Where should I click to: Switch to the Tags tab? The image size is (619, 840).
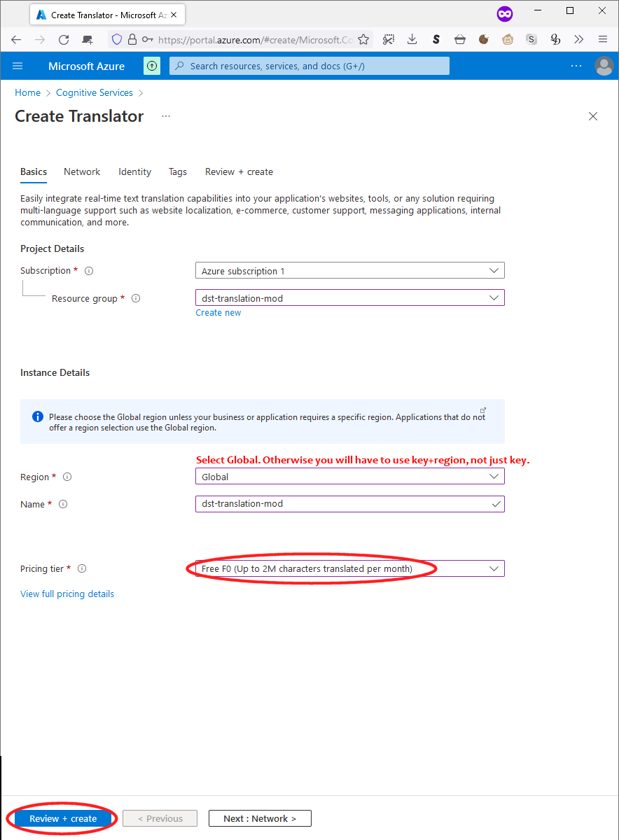tap(178, 172)
